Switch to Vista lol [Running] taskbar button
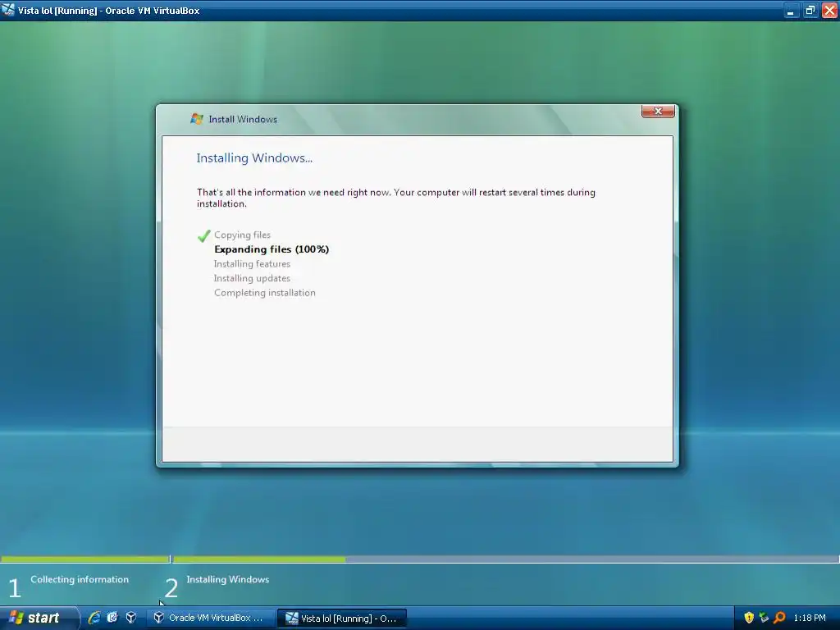Viewport: 840px width, 630px height. (x=342, y=619)
